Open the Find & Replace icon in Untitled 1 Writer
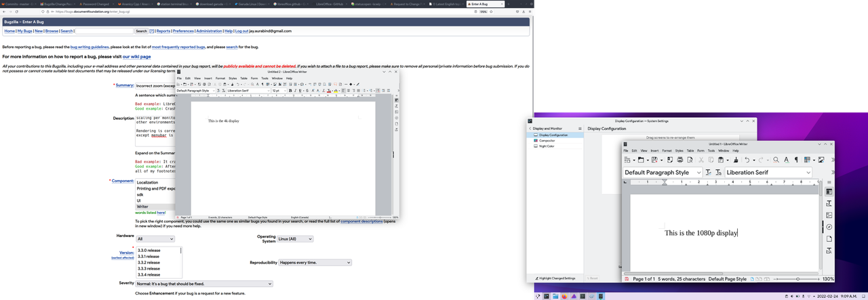868x300 pixels. click(x=776, y=160)
